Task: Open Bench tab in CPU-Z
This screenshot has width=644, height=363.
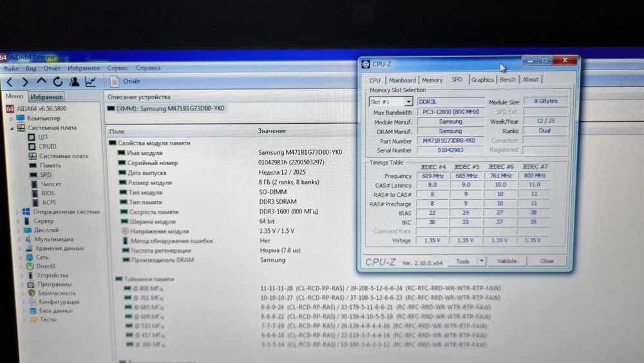Action: tap(507, 79)
